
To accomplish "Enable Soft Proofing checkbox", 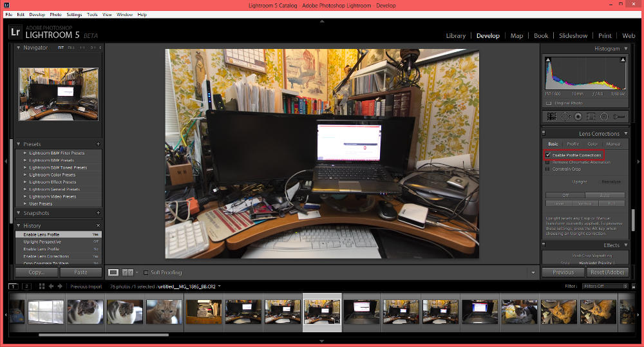I will click(146, 272).
